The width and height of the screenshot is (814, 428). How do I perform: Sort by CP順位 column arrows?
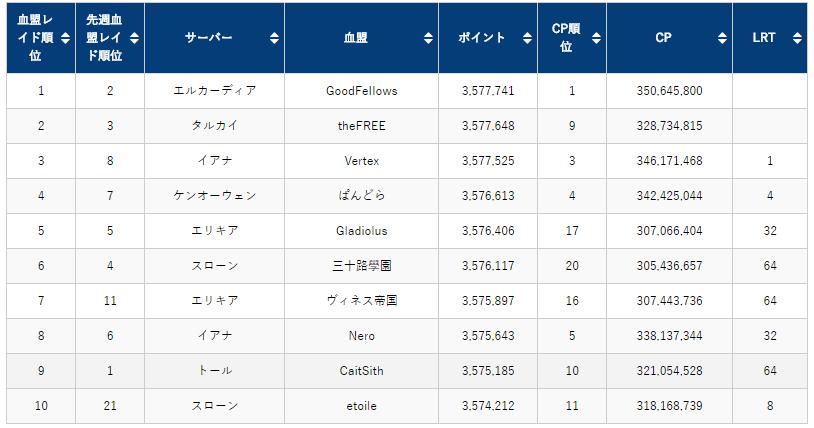596,38
